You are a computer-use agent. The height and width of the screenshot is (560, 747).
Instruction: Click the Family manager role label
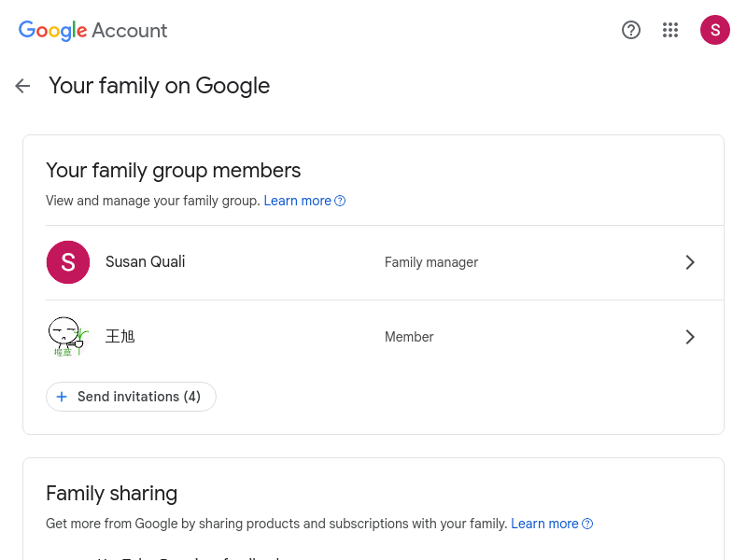431,262
